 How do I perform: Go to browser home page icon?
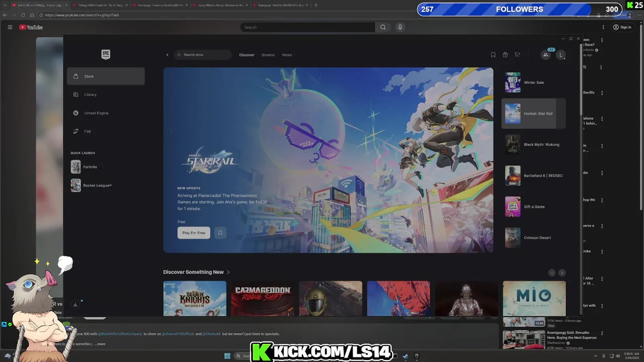tap(32, 15)
